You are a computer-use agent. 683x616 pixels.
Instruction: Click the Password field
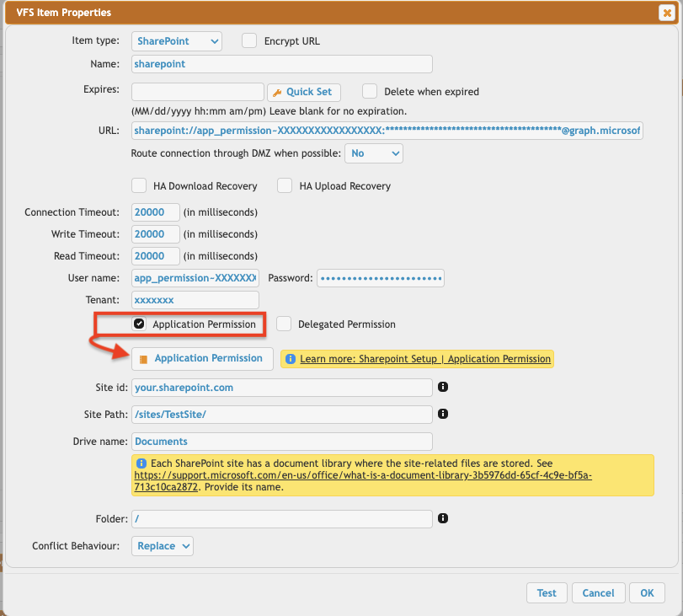click(381, 278)
